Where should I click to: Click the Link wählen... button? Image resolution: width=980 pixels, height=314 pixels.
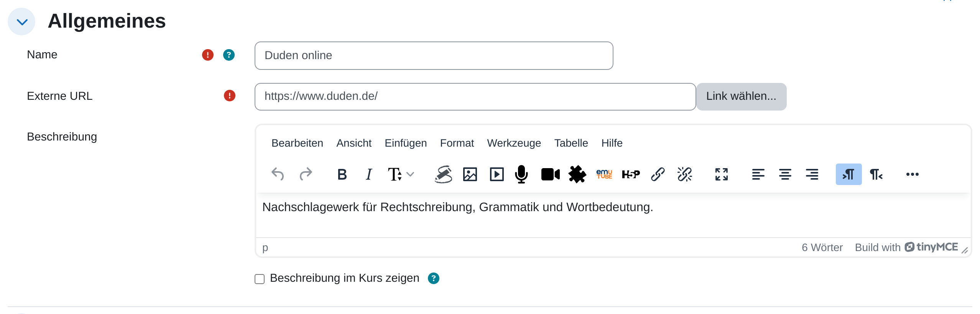click(x=741, y=96)
